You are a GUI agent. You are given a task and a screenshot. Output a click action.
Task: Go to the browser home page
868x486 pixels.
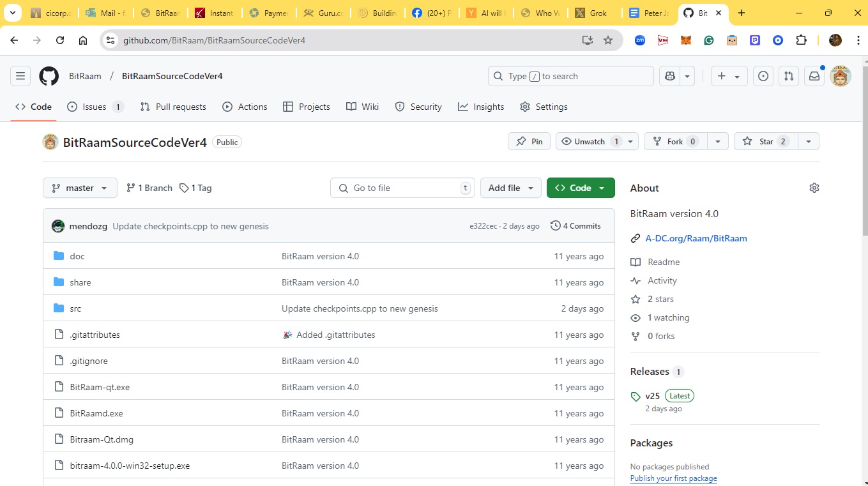(x=83, y=40)
